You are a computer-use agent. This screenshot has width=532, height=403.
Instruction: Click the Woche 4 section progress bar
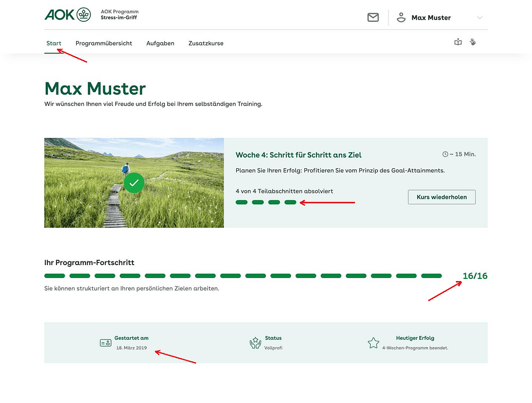tap(266, 202)
